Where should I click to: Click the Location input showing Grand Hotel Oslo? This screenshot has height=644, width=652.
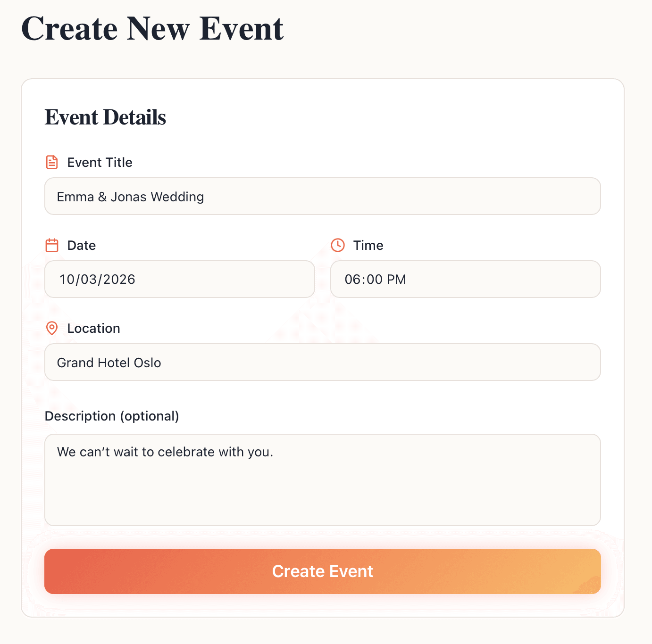click(322, 362)
